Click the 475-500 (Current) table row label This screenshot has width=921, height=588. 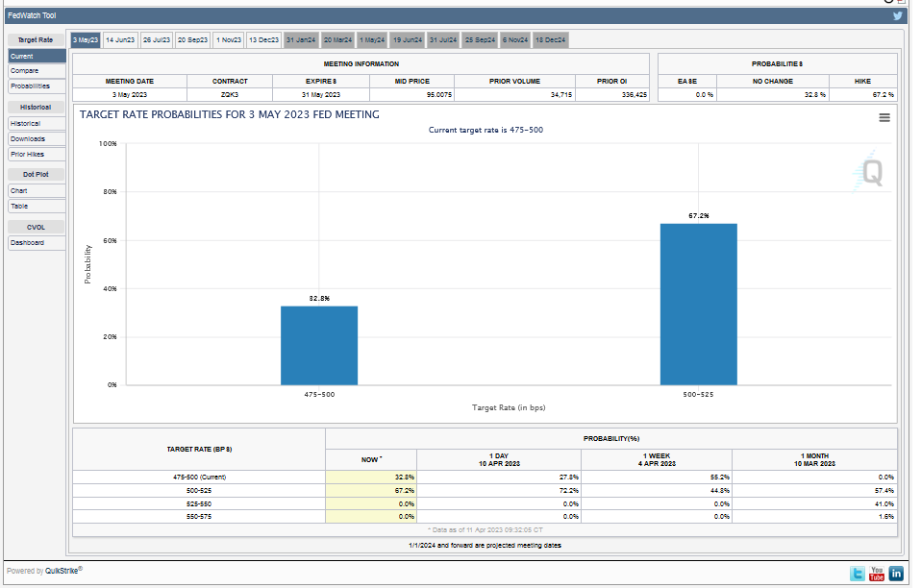[x=199, y=478]
